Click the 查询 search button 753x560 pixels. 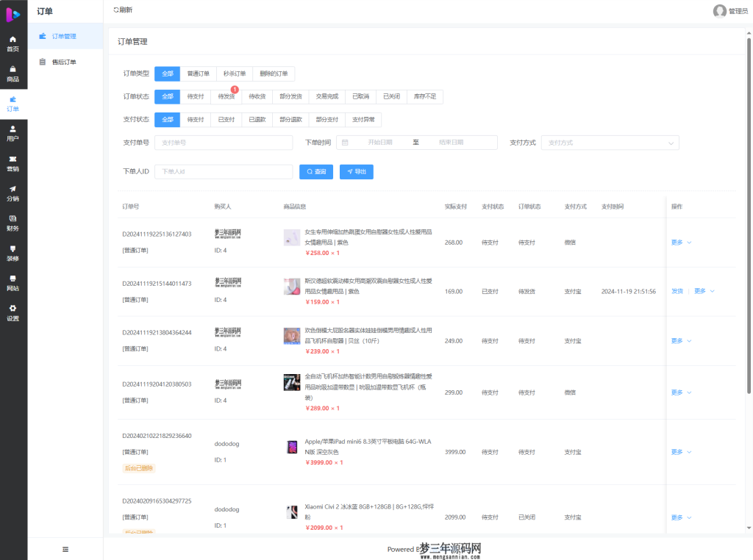point(315,171)
